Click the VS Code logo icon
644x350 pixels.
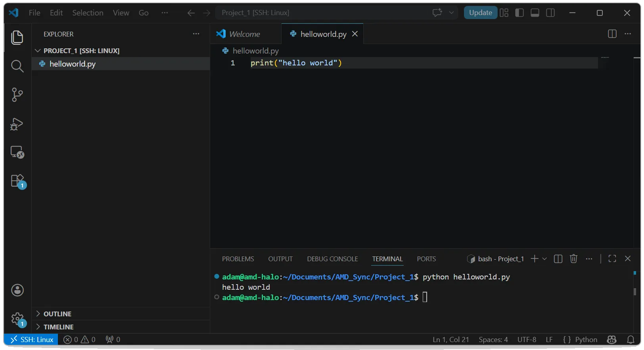[13, 13]
